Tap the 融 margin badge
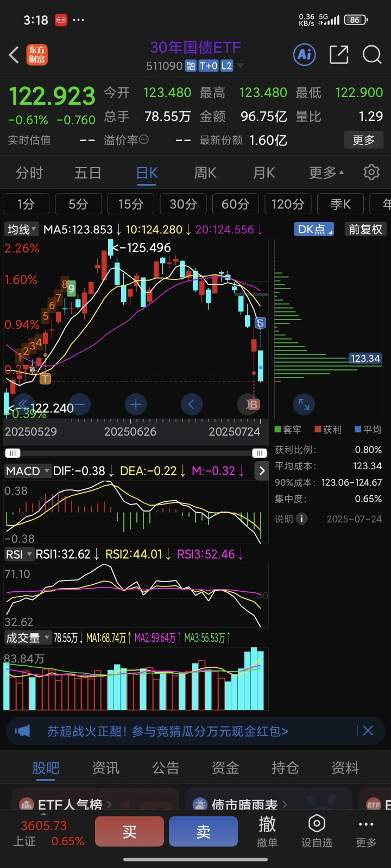Viewport: 391px width, 868px height. tap(191, 66)
